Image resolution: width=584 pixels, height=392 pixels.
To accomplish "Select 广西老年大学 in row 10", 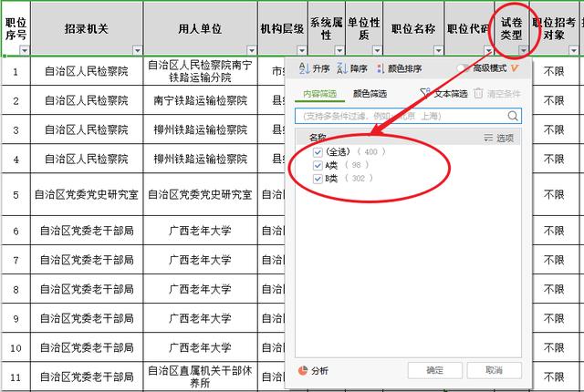I will coord(201,347).
